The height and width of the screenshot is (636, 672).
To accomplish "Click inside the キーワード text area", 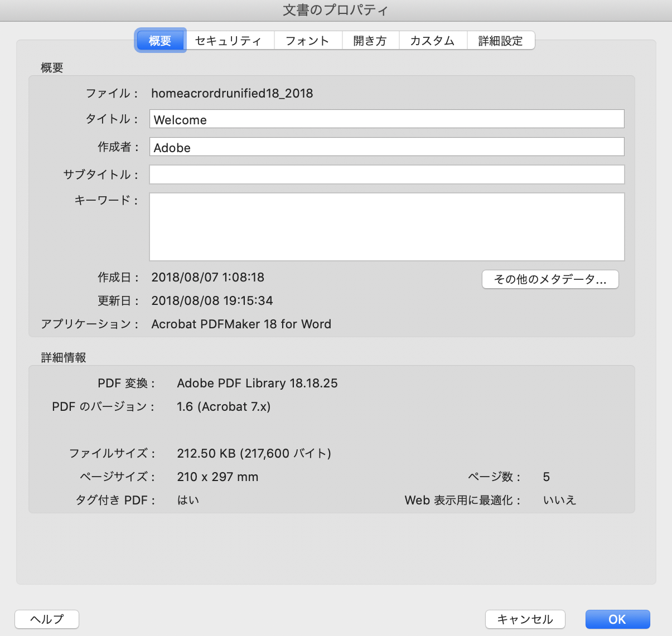I will pos(386,227).
